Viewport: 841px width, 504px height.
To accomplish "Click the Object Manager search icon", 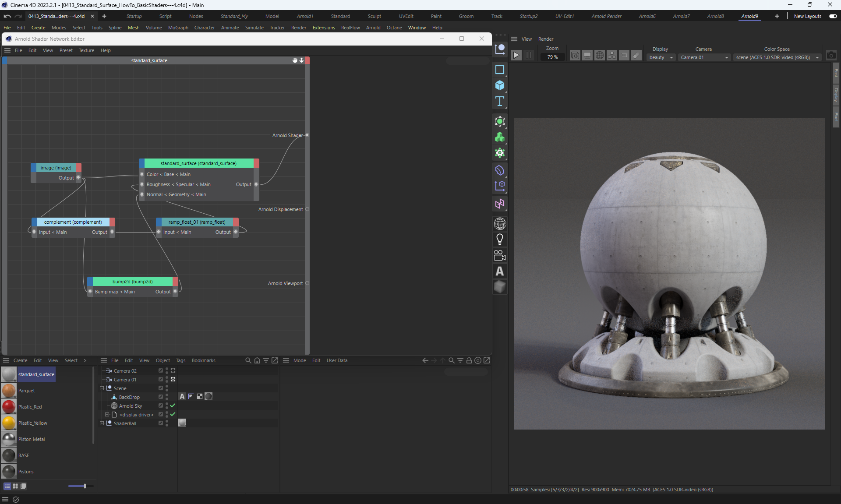I will (x=248, y=360).
